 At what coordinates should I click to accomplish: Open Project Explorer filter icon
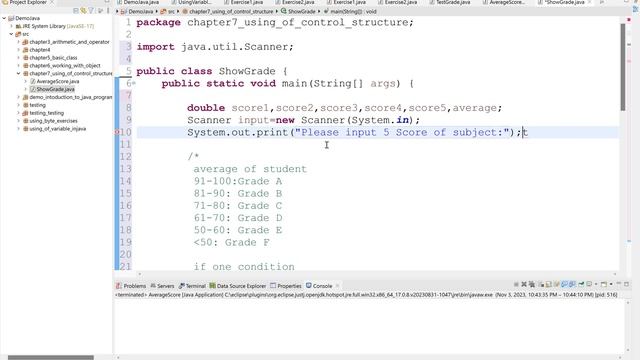coord(91,11)
